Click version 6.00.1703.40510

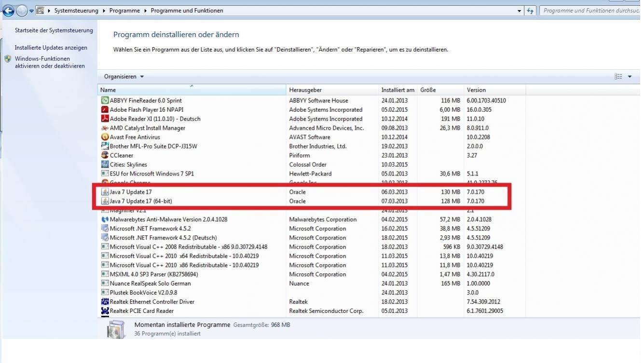[486, 101]
